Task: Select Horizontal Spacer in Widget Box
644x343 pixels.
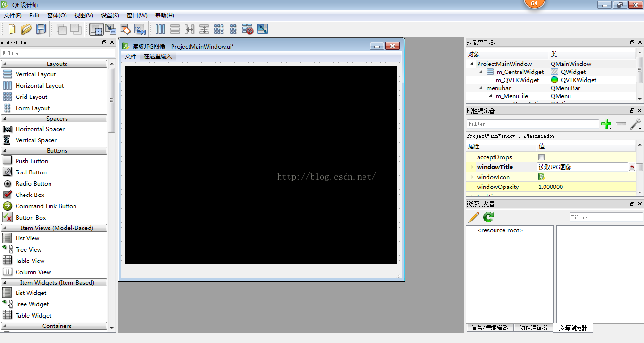Action: pos(40,129)
